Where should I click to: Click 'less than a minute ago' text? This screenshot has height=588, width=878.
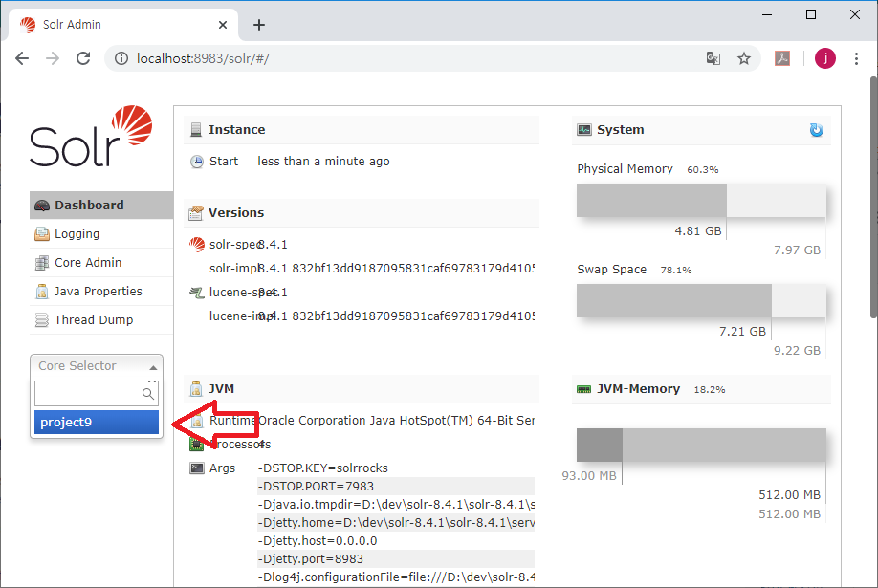tap(323, 162)
